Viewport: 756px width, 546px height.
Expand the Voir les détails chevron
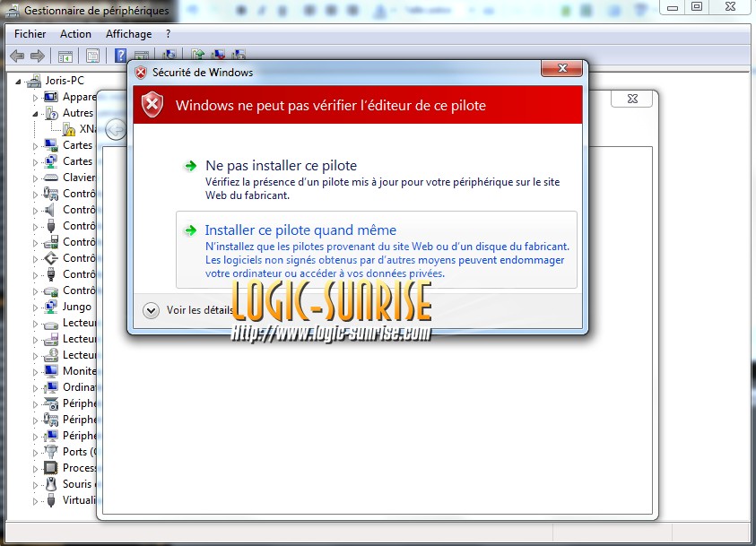click(151, 310)
